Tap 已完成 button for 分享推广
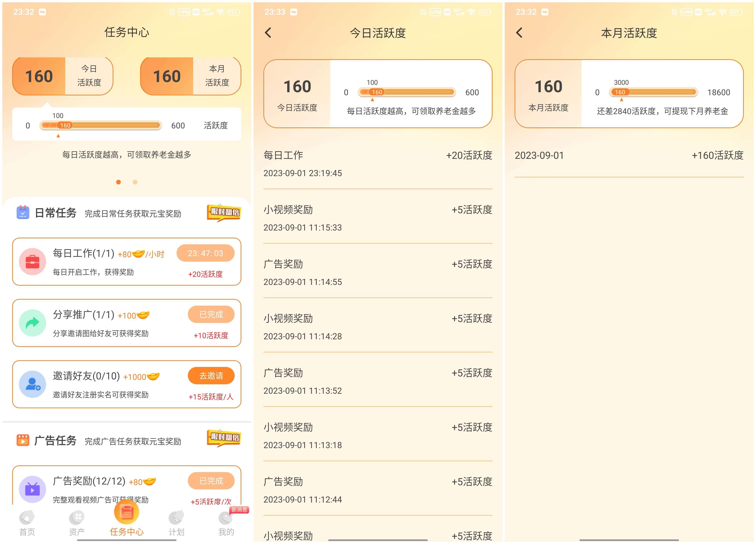 pyautogui.click(x=211, y=314)
